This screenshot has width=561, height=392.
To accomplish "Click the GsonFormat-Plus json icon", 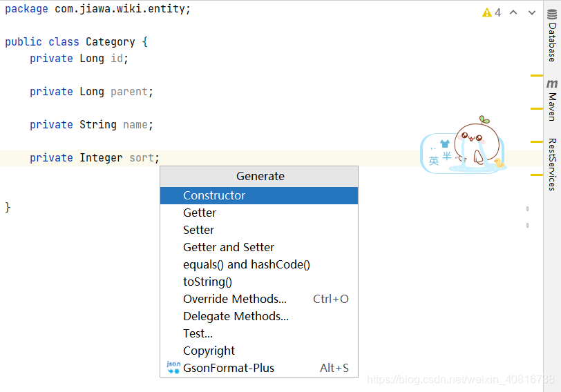I will click(x=173, y=367).
